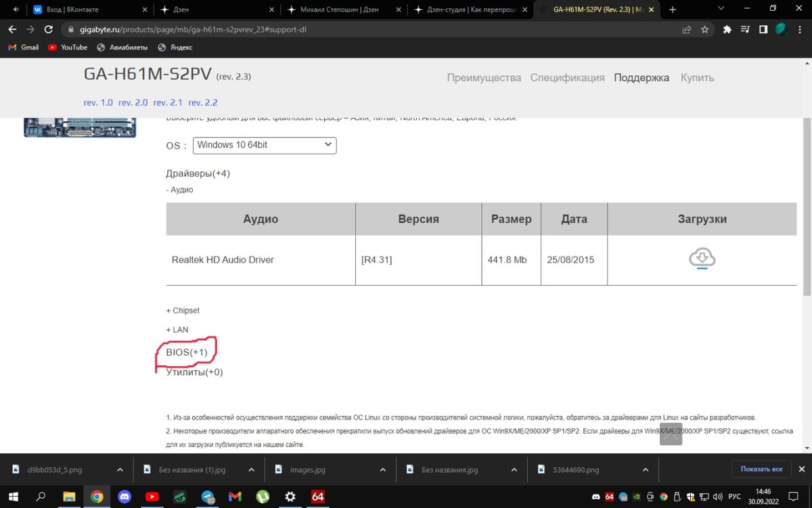The width and height of the screenshot is (812, 508).
Task: Switch input language via РУС indicator
Action: (734, 496)
